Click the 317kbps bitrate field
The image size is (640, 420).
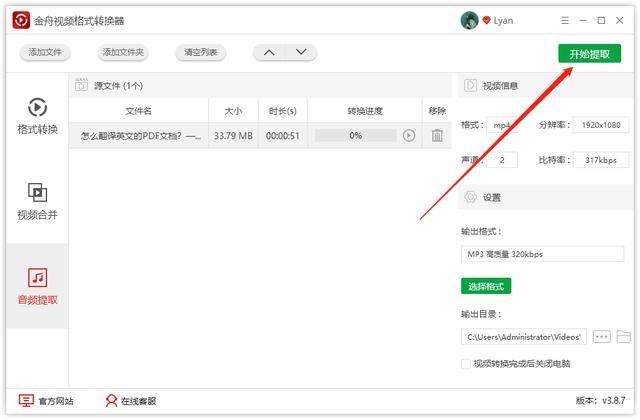pyautogui.click(x=601, y=160)
